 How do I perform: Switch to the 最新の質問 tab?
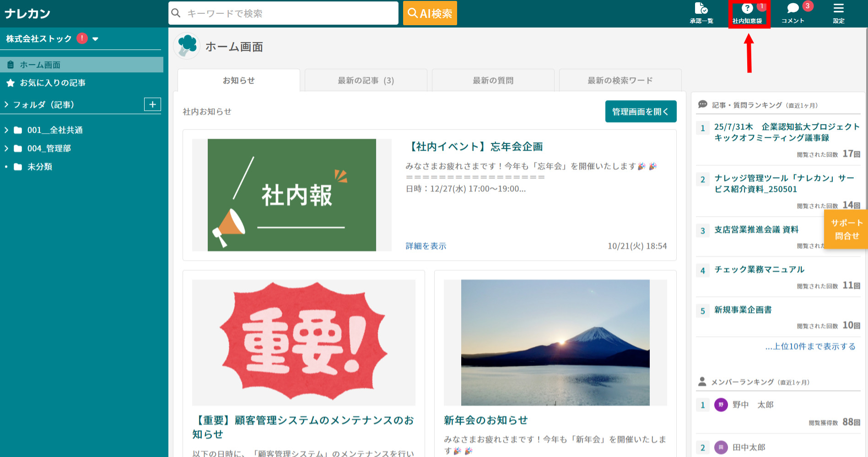pyautogui.click(x=493, y=80)
